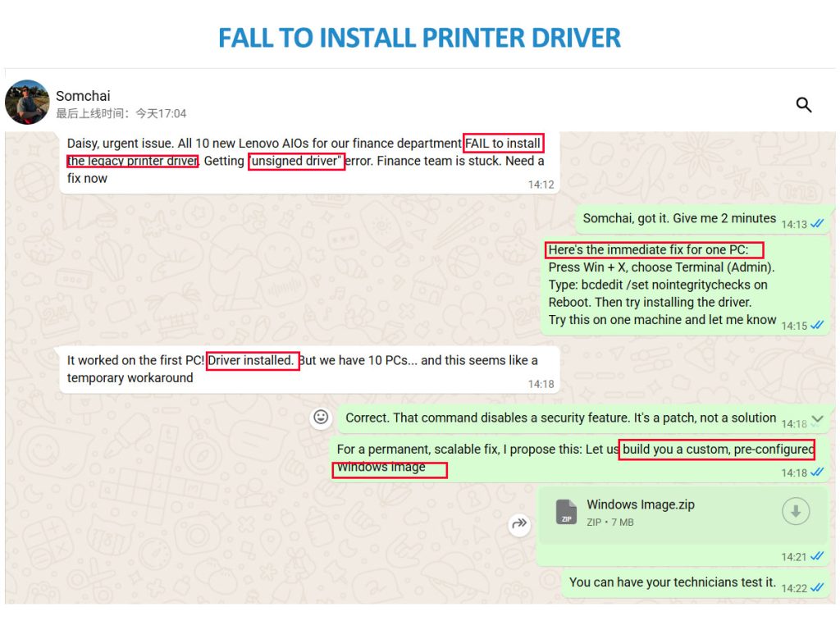
Task: Download the Windows Image.zip attachment
Action: (795, 512)
